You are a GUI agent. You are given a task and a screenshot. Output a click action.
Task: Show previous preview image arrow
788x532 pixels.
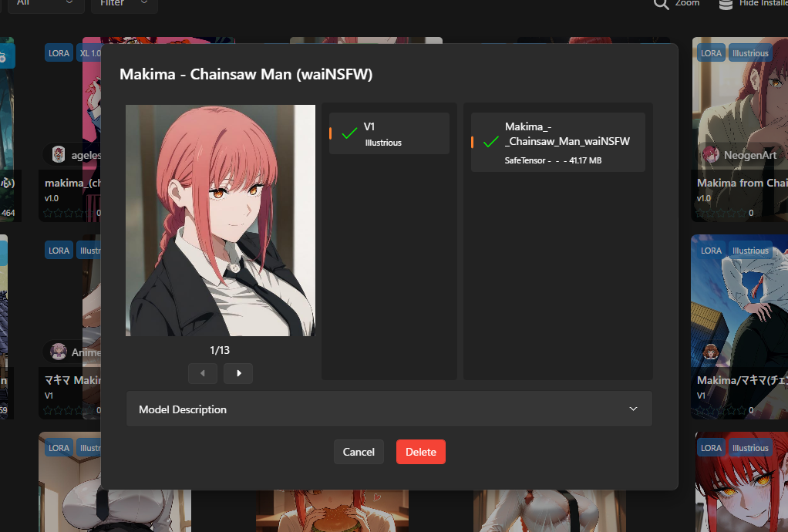tap(203, 373)
